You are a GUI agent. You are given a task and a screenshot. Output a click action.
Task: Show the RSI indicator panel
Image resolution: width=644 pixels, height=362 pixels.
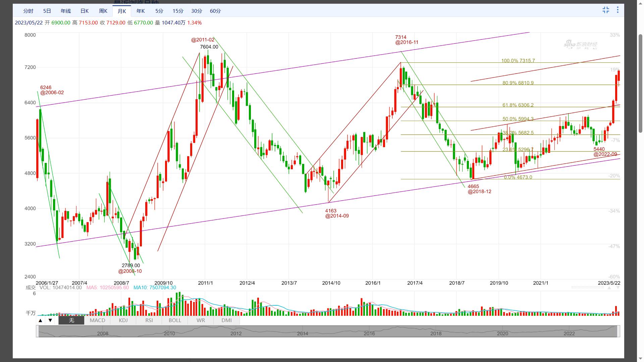149,320
